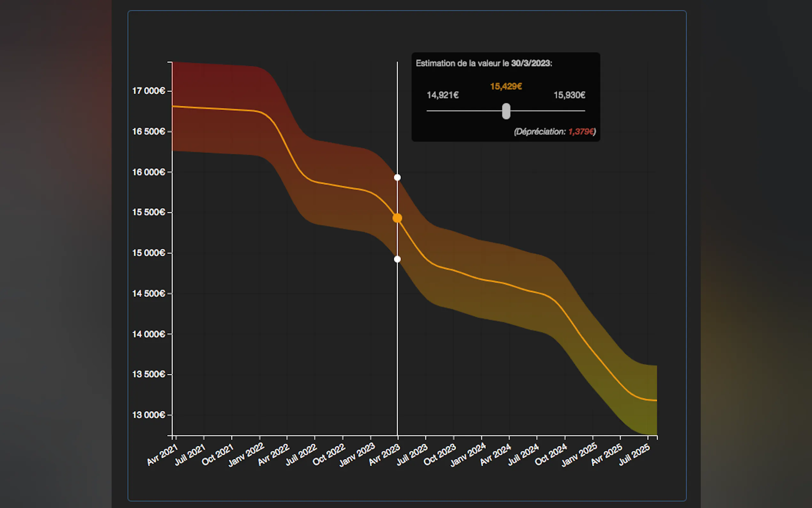The image size is (812, 508).
Task: Click the Juil 2022 x-axis label
Action: (301, 454)
